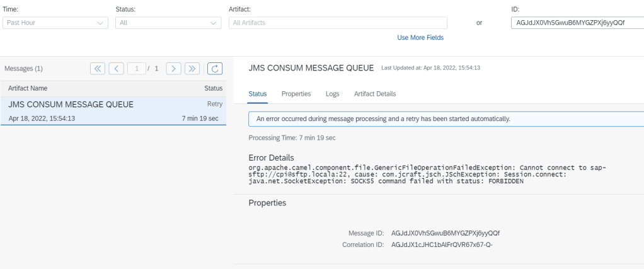Click the Correlation ID value text

(441, 244)
